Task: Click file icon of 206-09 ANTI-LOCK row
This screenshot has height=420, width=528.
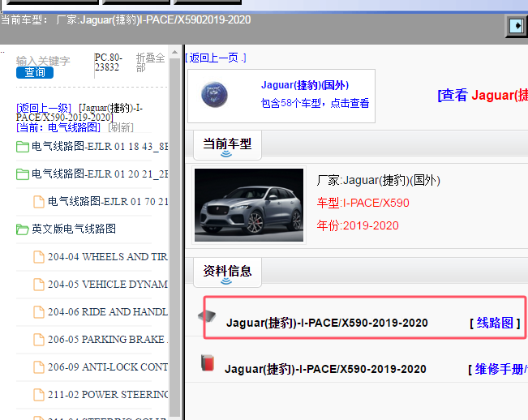Action: coord(39,367)
